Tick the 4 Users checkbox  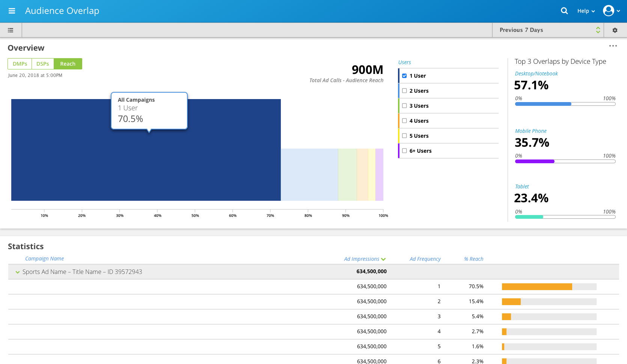coord(404,121)
